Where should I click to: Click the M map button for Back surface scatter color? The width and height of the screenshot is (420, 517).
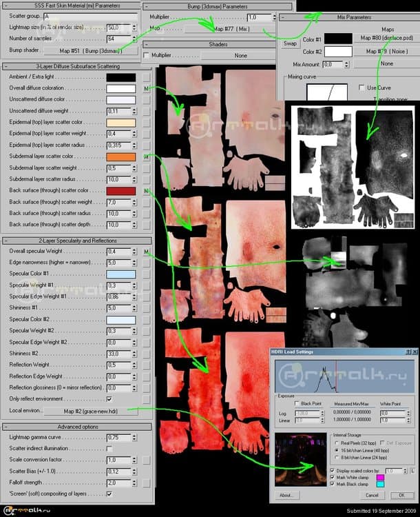(x=147, y=190)
